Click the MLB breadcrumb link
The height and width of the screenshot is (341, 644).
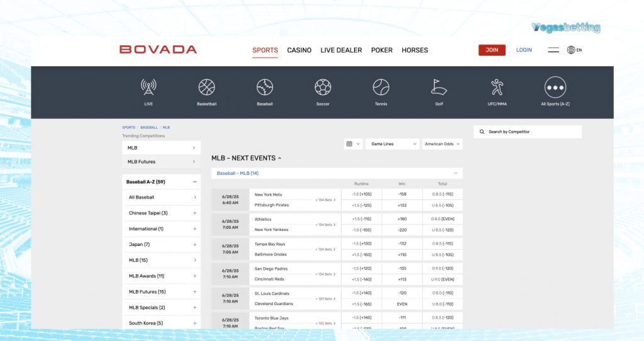166,127
